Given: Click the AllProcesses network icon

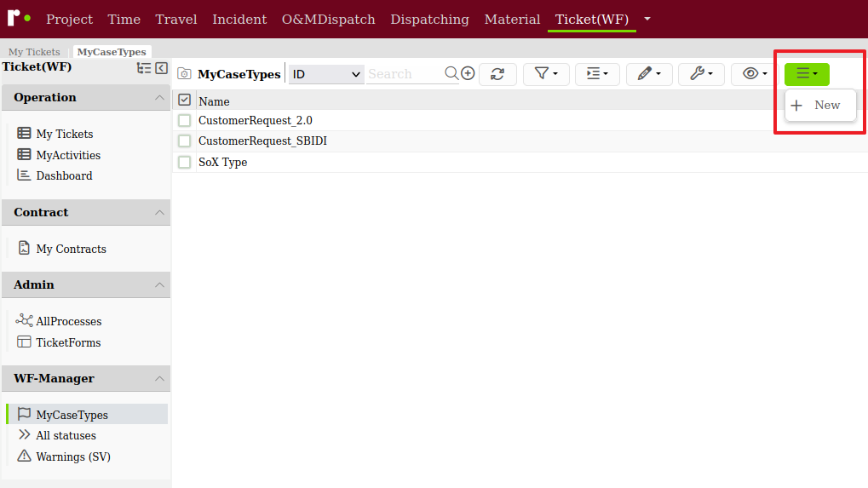Looking at the screenshot, I should point(24,320).
